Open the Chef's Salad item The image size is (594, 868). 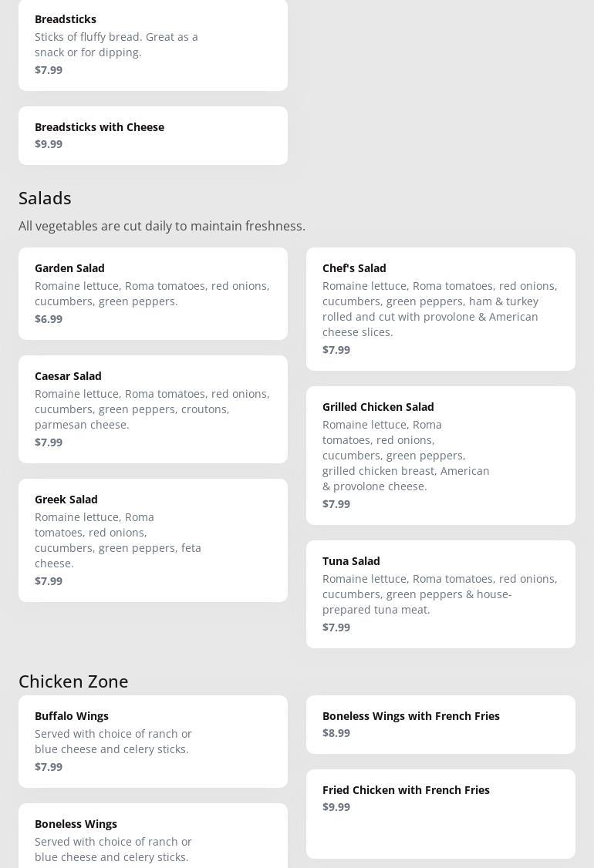[440, 308]
